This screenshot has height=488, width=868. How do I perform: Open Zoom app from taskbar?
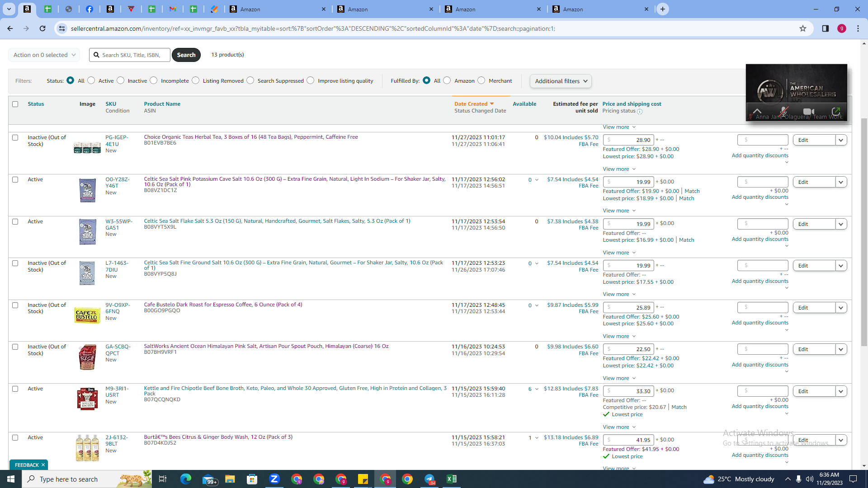pos(274,479)
